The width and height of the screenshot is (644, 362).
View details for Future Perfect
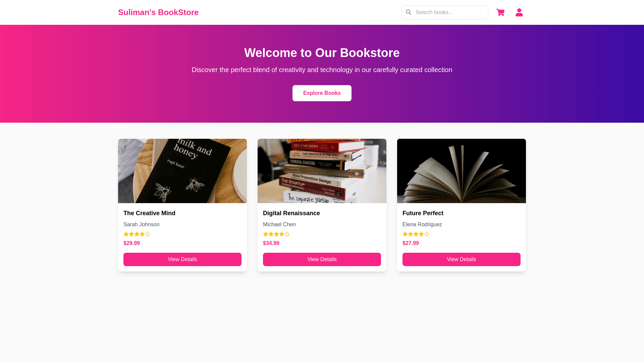(462, 259)
